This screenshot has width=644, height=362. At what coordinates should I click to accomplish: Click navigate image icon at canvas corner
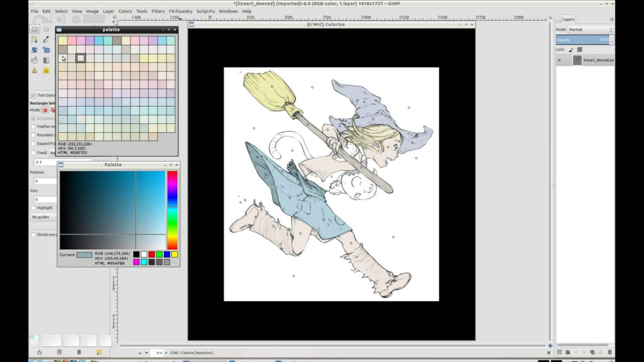click(x=550, y=345)
